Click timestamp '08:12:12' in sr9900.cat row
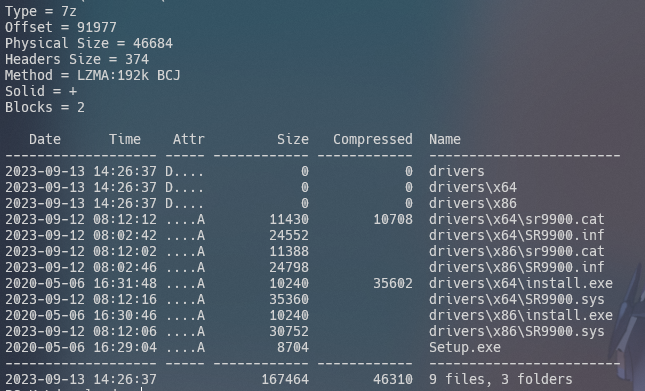The height and width of the screenshot is (391, 645). pyautogui.click(x=125, y=220)
